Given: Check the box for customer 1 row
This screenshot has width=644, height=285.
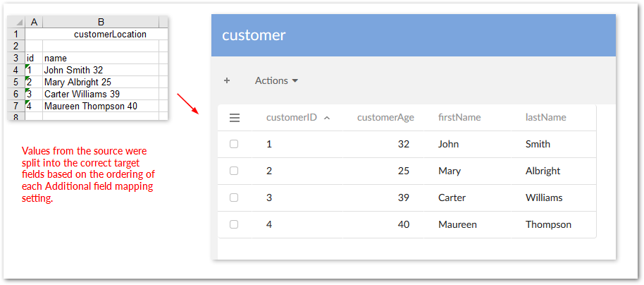Looking at the screenshot, I should (234, 144).
